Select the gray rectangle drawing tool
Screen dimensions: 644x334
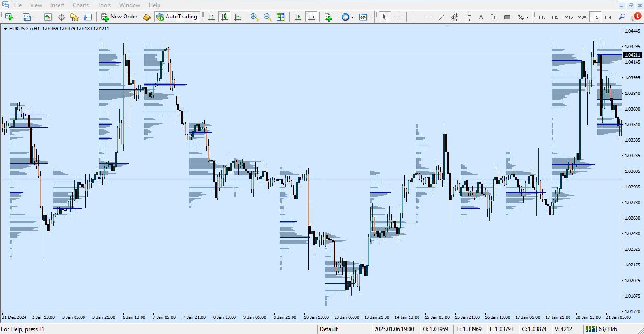tap(507, 17)
